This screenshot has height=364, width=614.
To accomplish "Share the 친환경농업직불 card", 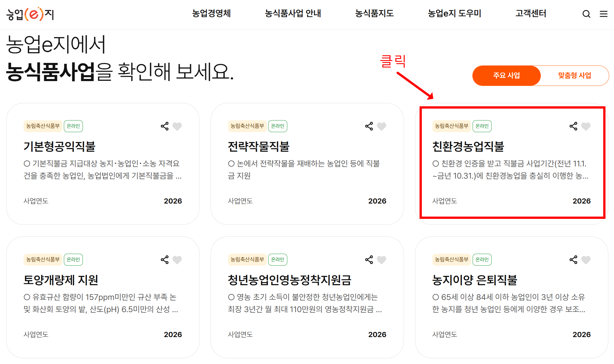I will pos(573,126).
